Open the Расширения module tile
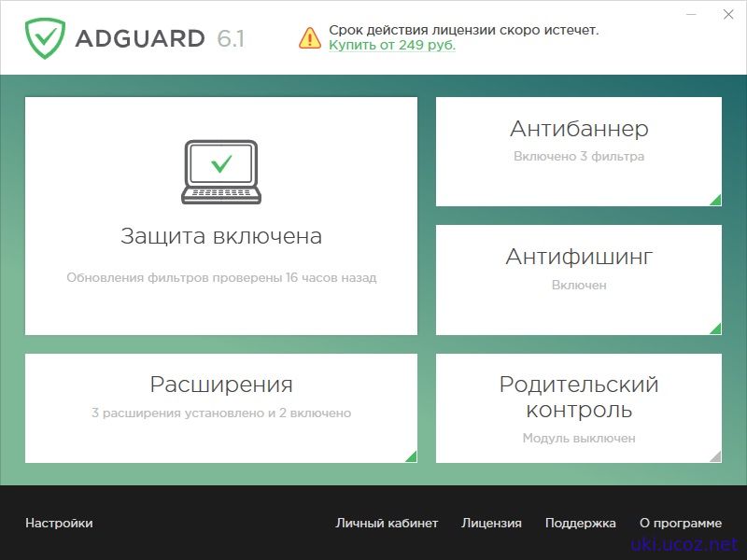This screenshot has height=560, width=747. point(221,408)
